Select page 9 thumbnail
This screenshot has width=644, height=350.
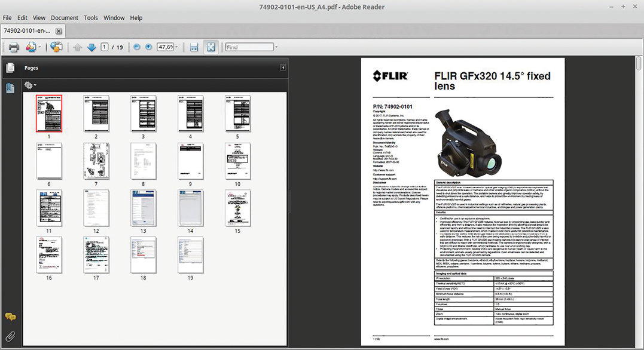191,161
